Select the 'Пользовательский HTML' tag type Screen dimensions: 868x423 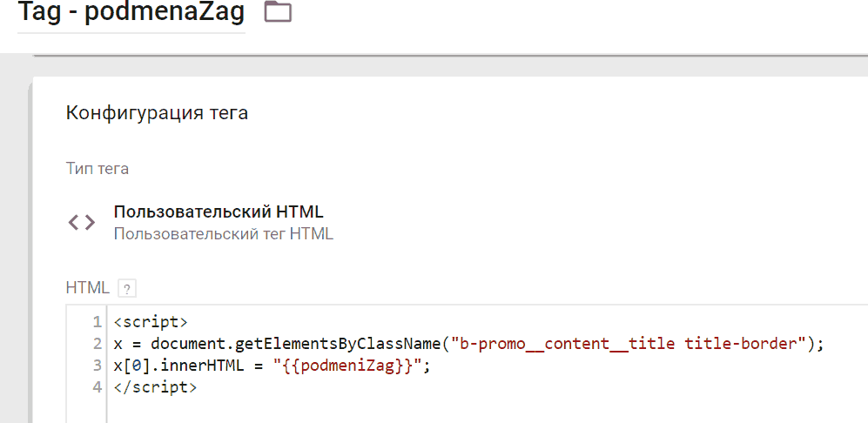pyautogui.click(x=219, y=211)
